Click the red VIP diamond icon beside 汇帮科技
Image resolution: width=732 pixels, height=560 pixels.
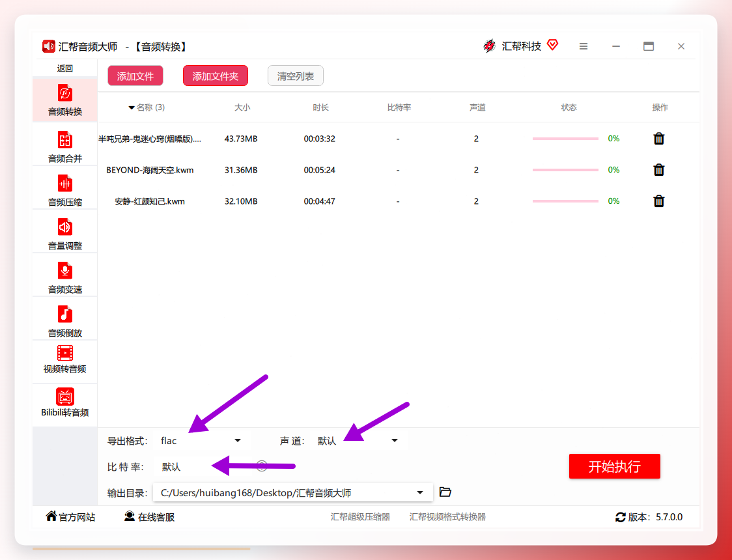pyautogui.click(x=552, y=45)
